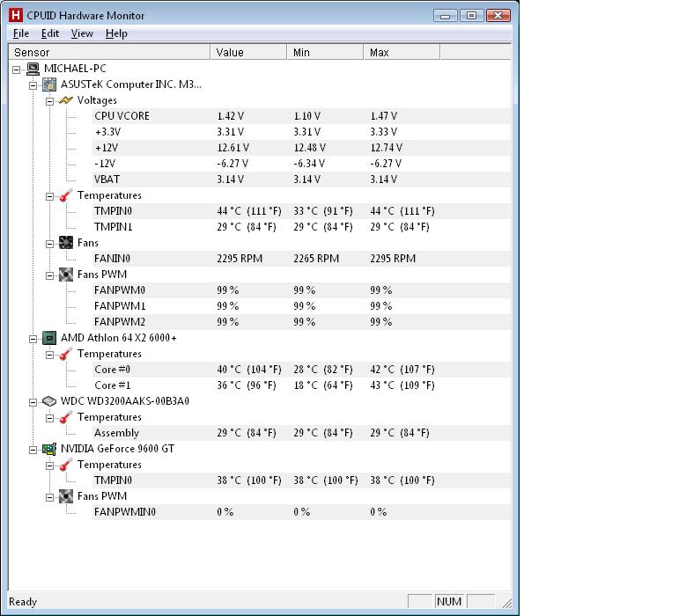The width and height of the screenshot is (686, 616).
Task: Collapse the ASUSTeK Computer node
Action: tap(33, 85)
